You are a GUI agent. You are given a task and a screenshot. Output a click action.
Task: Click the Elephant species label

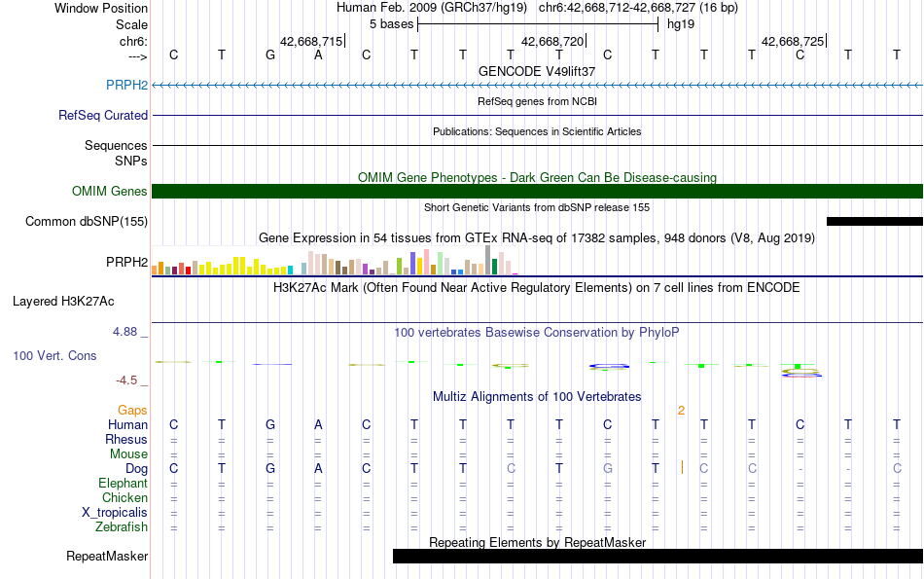pyautogui.click(x=124, y=484)
